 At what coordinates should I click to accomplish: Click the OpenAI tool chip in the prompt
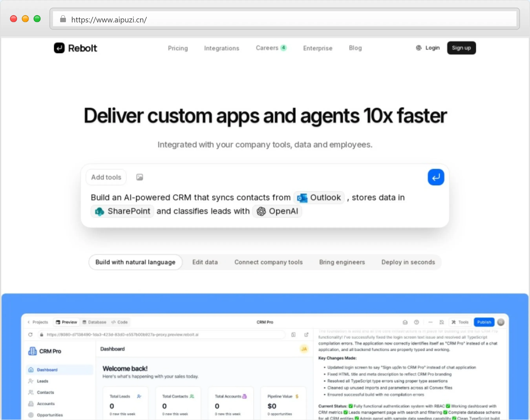tap(277, 211)
